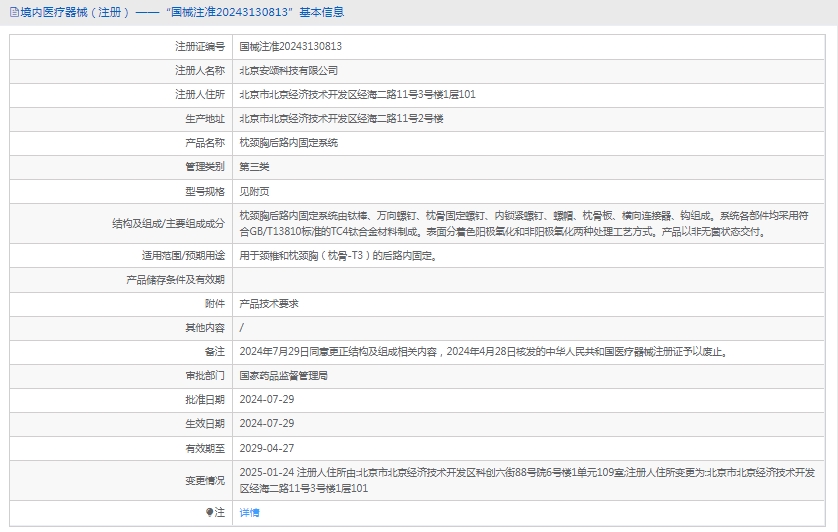Click the document icon before 境内医疗器械

click(x=12, y=13)
